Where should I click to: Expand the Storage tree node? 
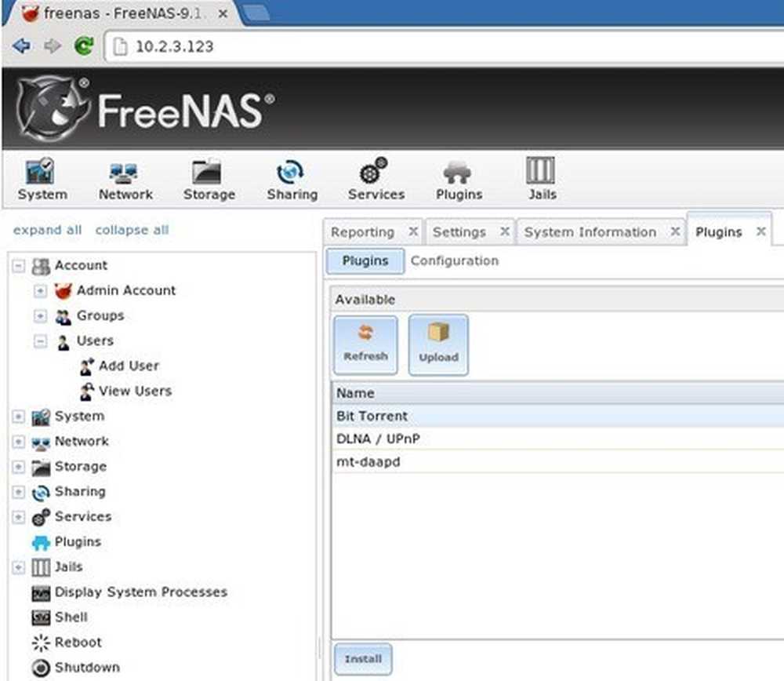coord(19,467)
